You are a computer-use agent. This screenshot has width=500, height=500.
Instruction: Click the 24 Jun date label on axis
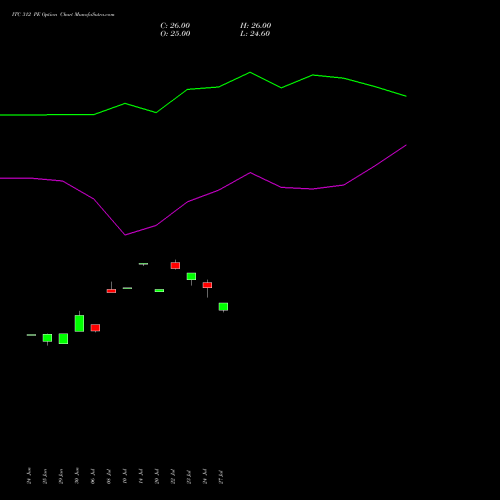tap(29, 476)
